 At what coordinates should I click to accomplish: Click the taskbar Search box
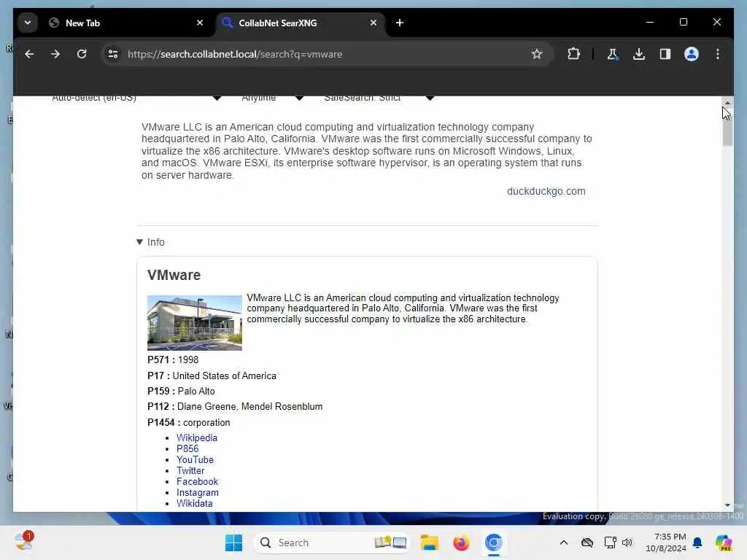tap(331, 542)
